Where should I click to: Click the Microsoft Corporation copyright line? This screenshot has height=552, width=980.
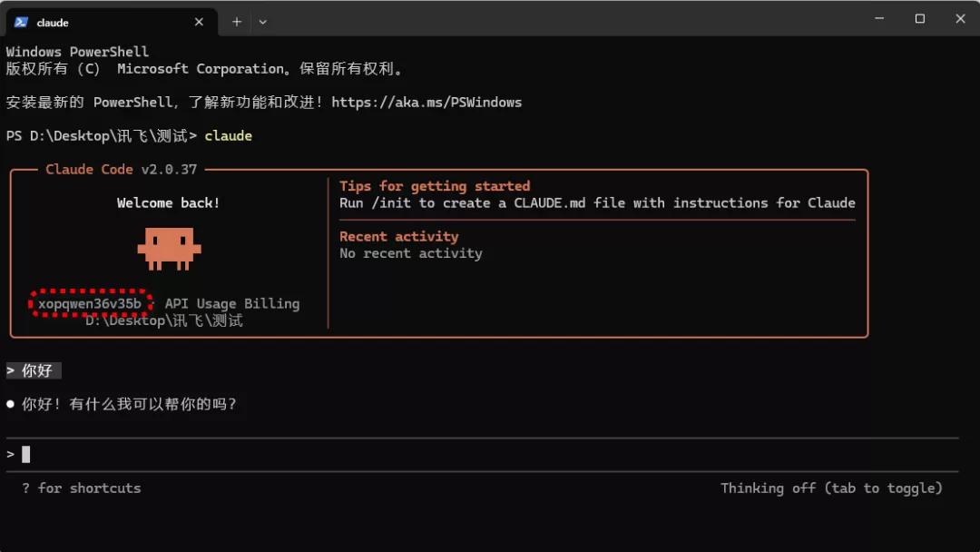pos(206,69)
